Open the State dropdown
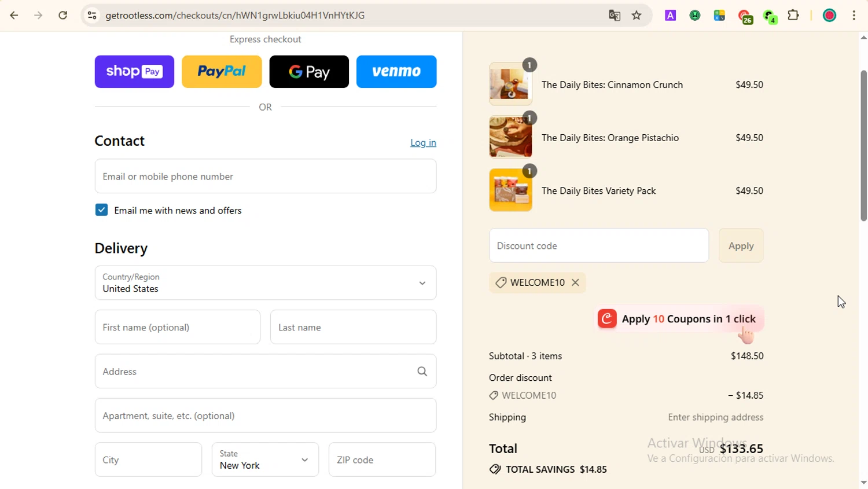868x489 pixels. point(265,459)
